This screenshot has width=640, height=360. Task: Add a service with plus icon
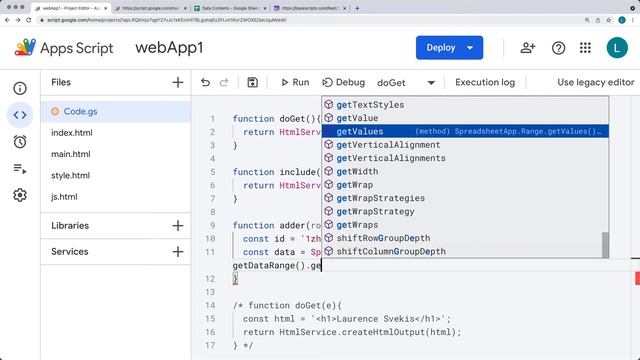tap(178, 251)
